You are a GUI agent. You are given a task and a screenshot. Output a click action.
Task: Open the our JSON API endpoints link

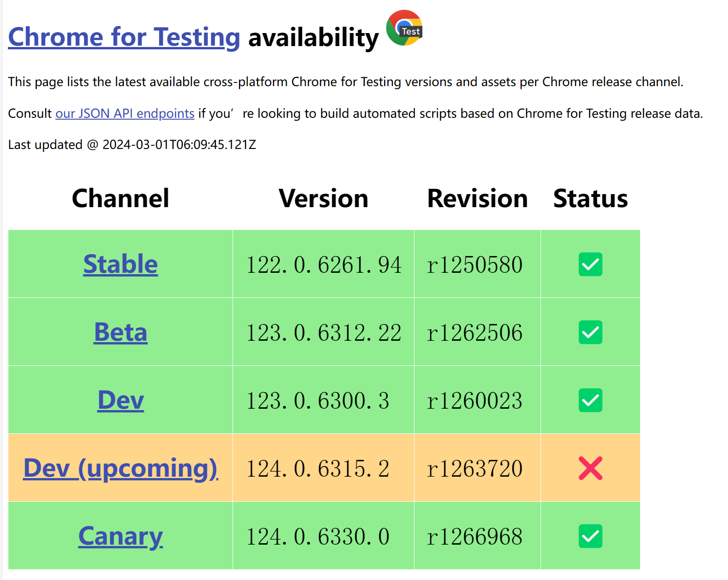click(x=125, y=114)
